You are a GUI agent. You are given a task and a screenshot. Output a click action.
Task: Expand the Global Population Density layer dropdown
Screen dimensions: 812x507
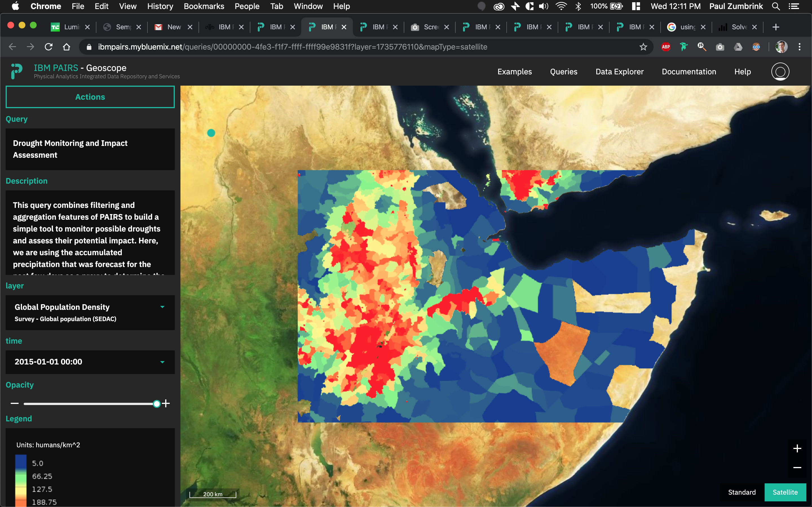pyautogui.click(x=162, y=307)
